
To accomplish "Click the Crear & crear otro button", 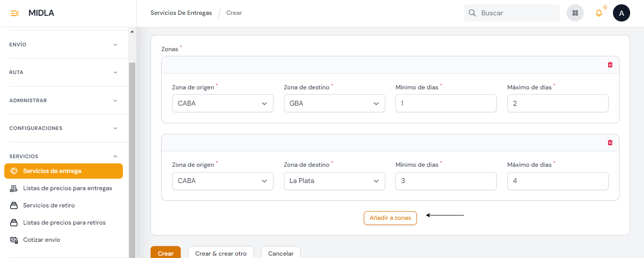I will coord(221,253).
